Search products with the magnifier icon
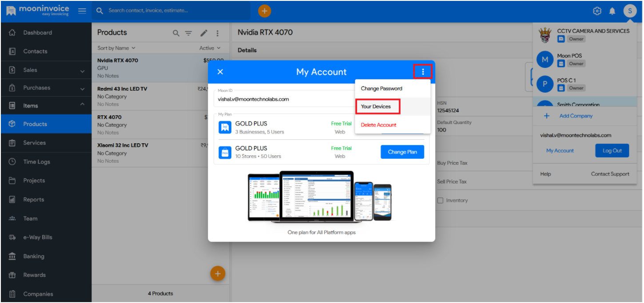The height and width of the screenshot is (303, 644). (x=176, y=33)
